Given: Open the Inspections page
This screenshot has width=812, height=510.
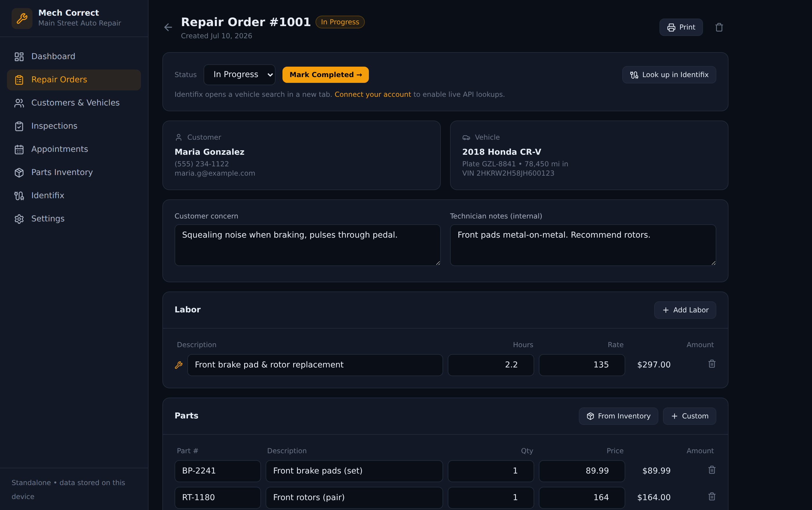Looking at the screenshot, I should [x=74, y=126].
